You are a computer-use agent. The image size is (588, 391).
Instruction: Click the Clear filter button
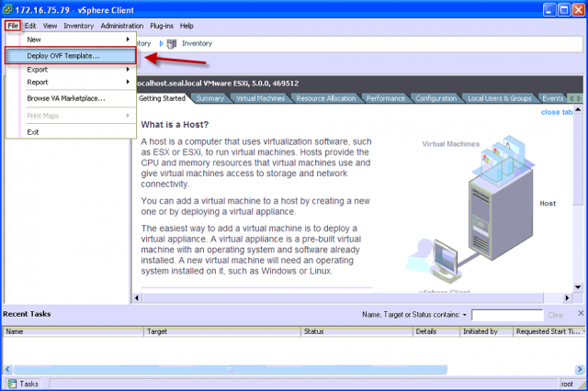[555, 315]
